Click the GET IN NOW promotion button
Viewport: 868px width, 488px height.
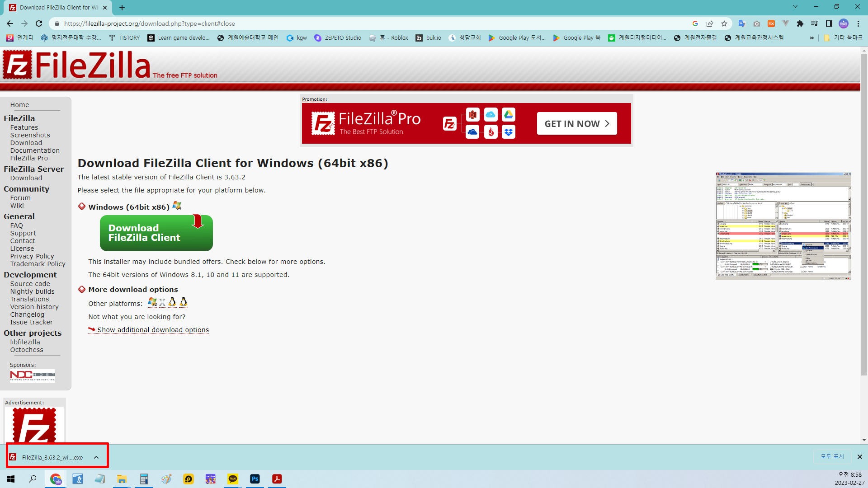coord(576,123)
